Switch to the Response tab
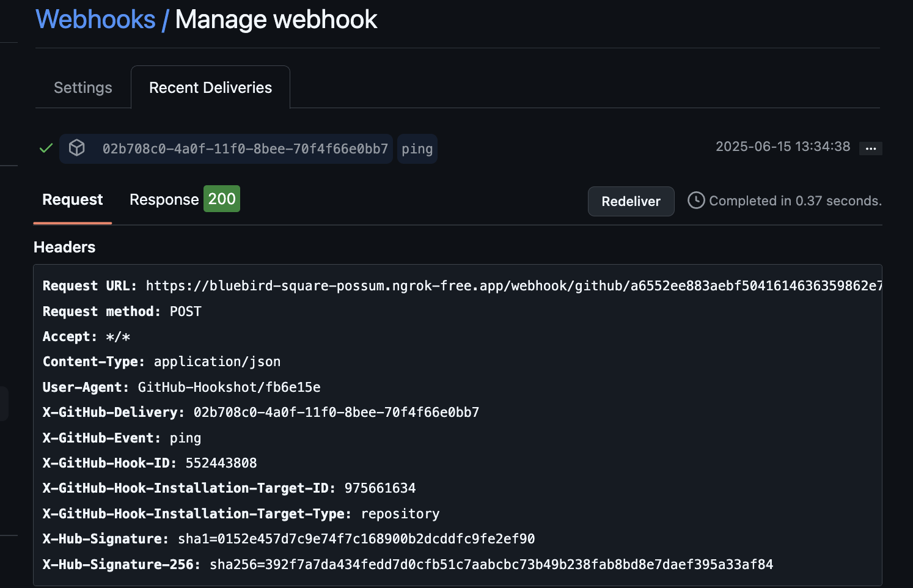 tap(164, 200)
